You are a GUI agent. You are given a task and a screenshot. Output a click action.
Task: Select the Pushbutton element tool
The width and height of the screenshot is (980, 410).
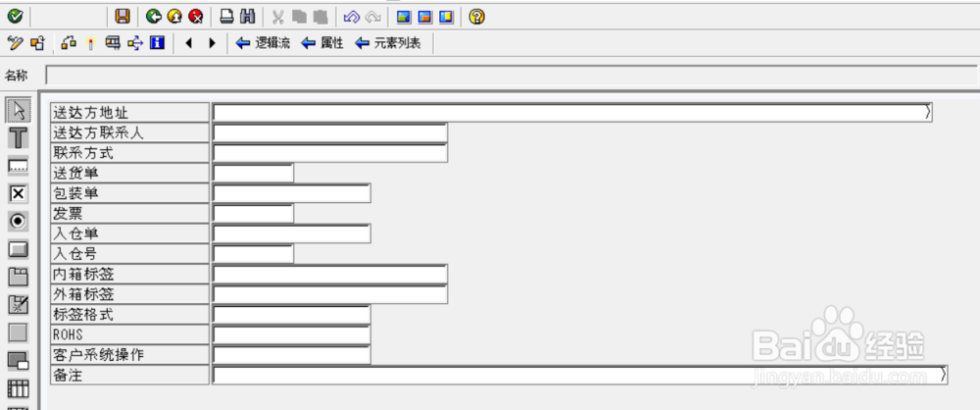(x=18, y=249)
